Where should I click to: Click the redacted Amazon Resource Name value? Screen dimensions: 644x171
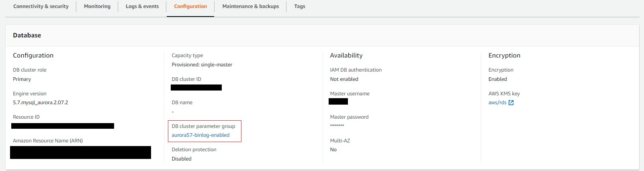[x=80, y=152]
